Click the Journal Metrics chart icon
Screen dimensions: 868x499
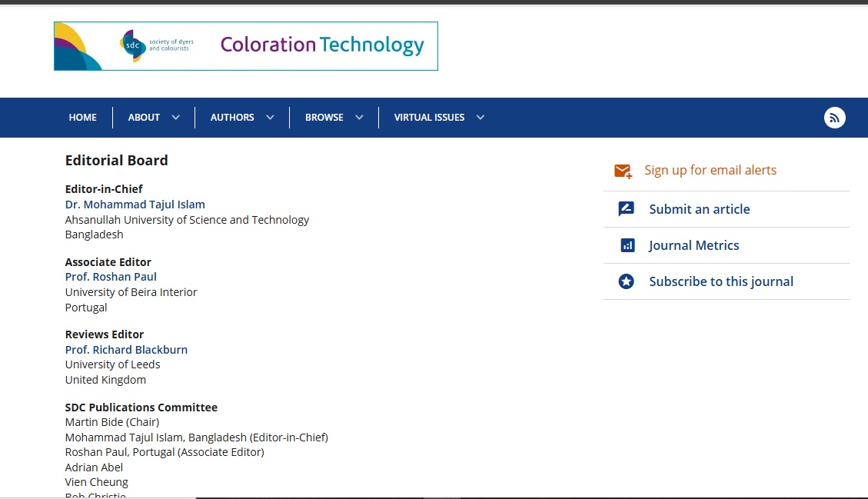coord(627,245)
